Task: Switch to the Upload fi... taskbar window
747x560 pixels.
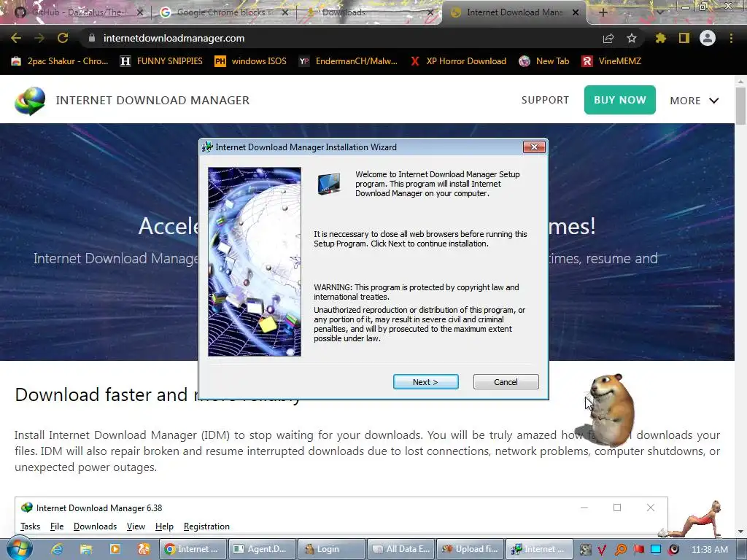Action: [470, 549]
